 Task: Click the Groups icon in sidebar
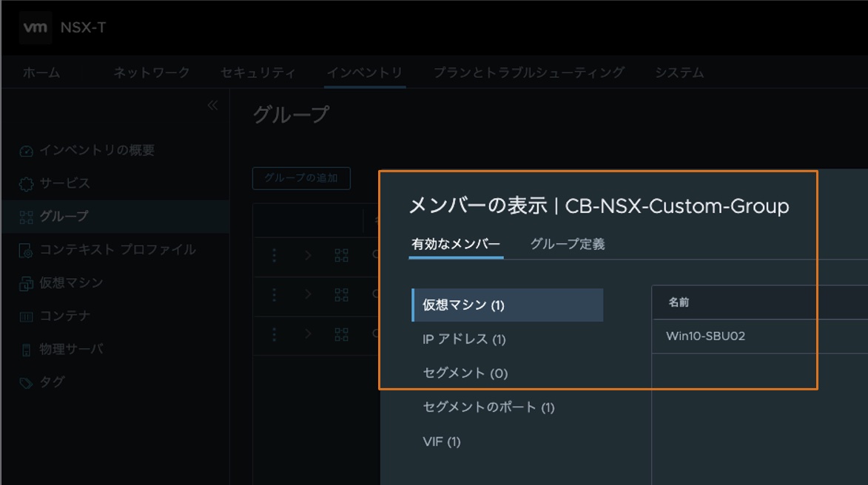tap(27, 217)
